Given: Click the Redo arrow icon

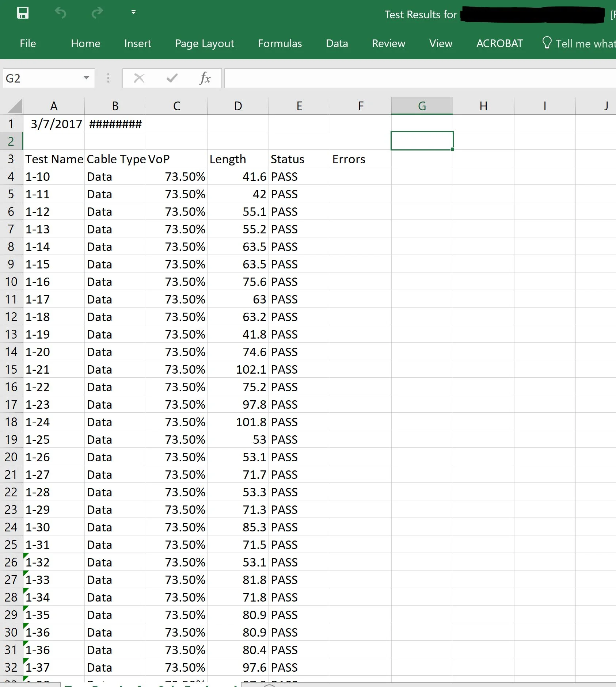Looking at the screenshot, I should coord(97,13).
